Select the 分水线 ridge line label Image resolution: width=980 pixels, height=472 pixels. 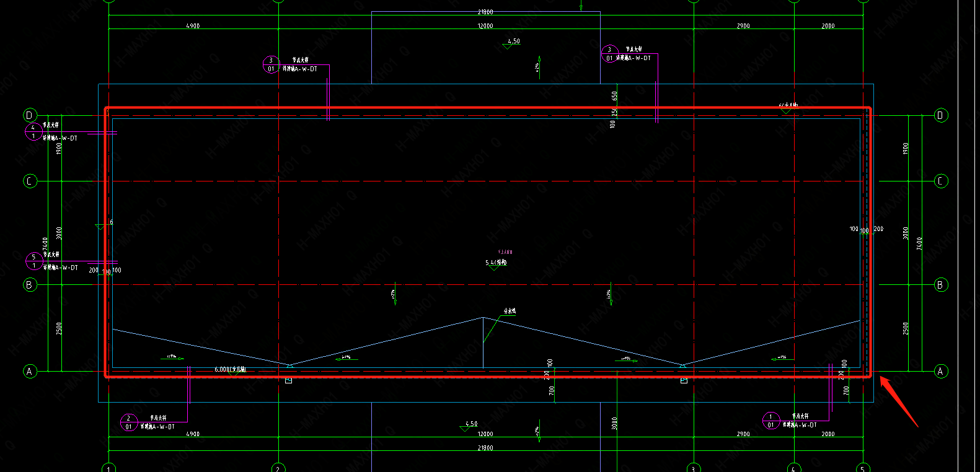click(x=510, y=312)
